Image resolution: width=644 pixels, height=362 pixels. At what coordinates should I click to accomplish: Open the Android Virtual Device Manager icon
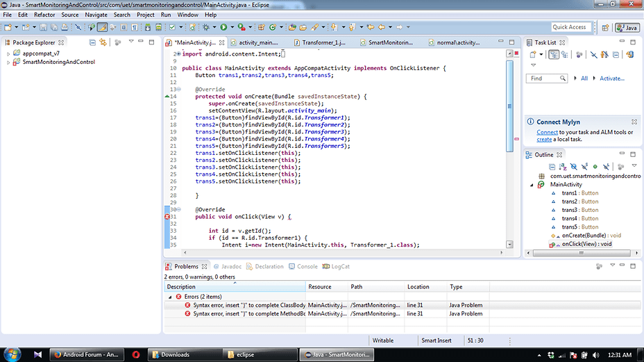tap(158, 27)
